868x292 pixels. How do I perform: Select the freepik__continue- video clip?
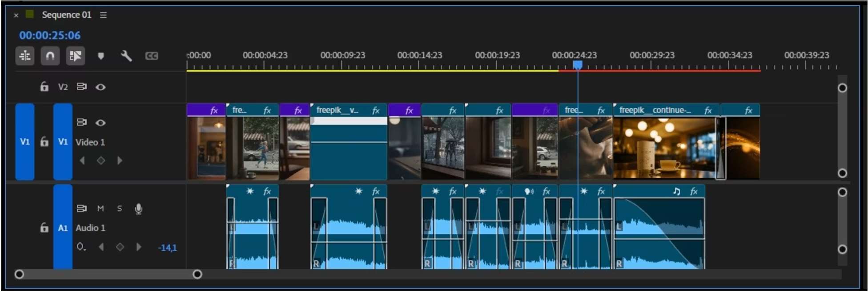point(664,147)
